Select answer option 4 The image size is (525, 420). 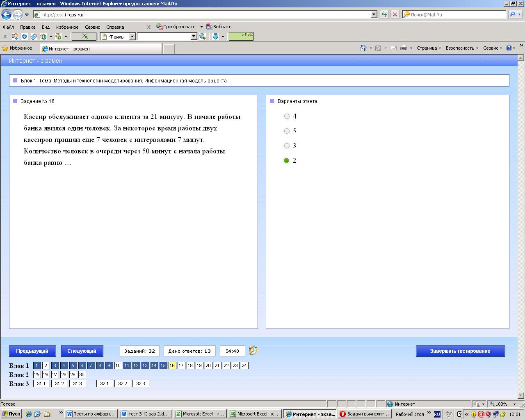point(287,116)
